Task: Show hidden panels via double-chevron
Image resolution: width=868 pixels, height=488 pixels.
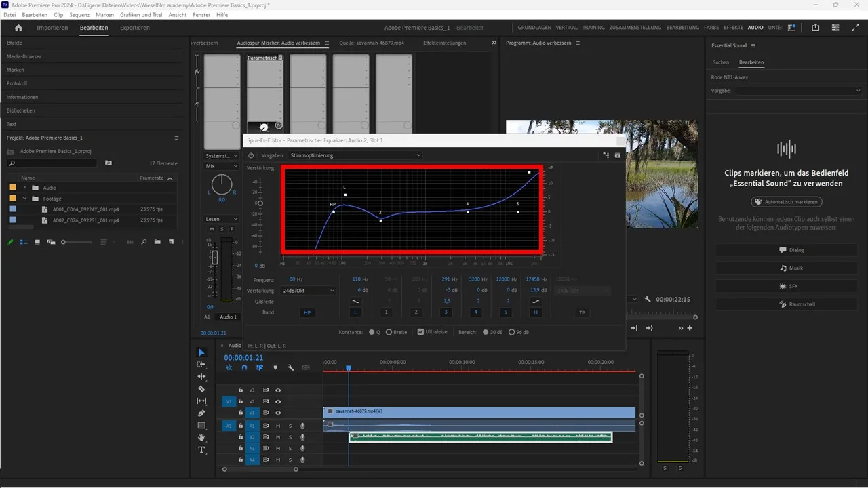Action: click(x=494, y=43)
